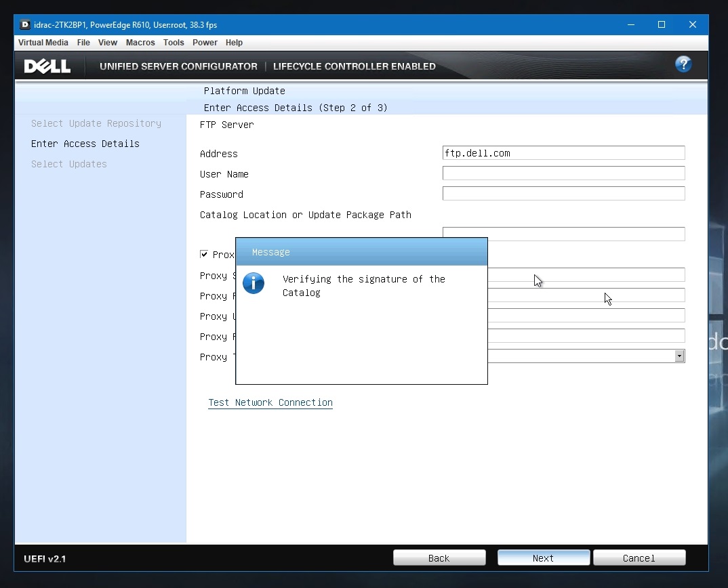This screenshot has height=588, width=728.
Task: Open the Tools menu
Action: (x=174, y=42)
